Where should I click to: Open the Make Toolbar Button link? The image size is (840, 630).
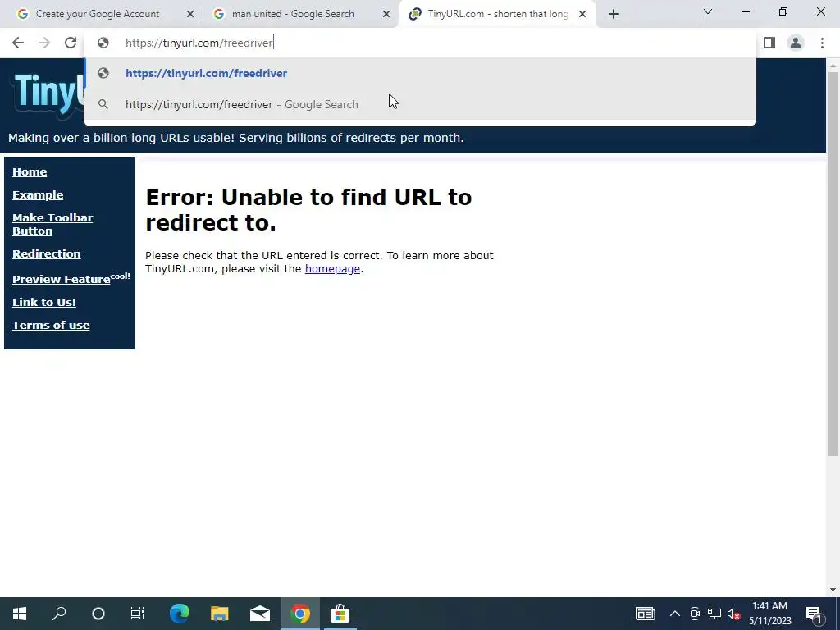[52, 225]
